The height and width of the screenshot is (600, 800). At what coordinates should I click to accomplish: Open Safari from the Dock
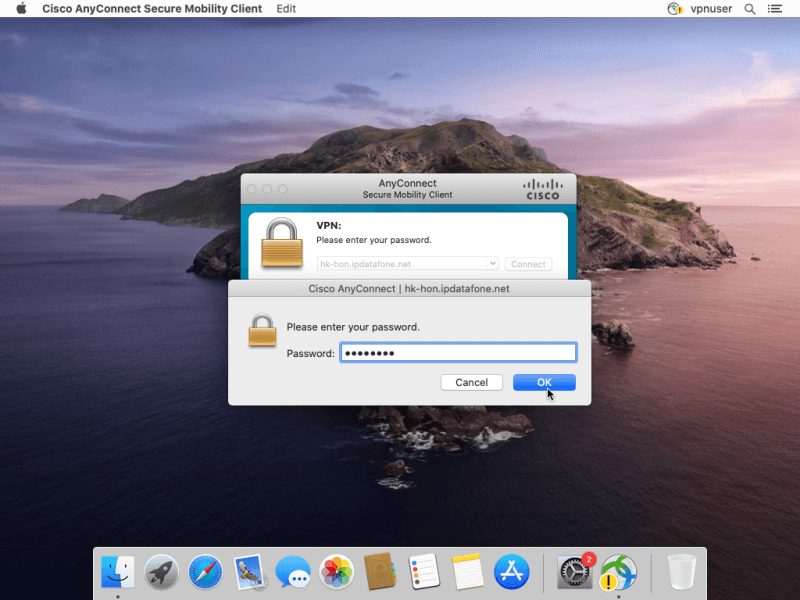point(206,573)
